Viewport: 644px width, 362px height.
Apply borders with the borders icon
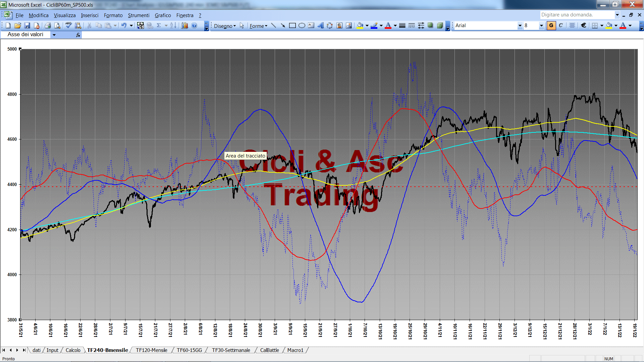pos(595,25)
